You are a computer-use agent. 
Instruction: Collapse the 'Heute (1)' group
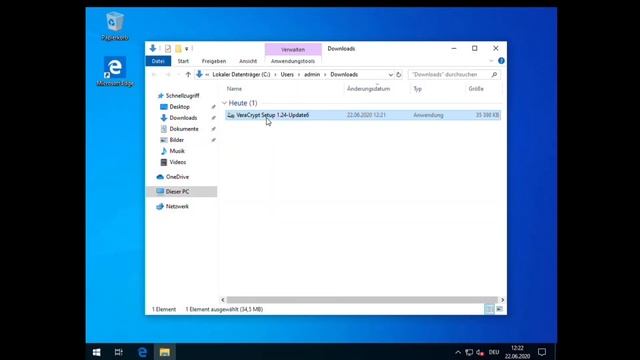224,103
